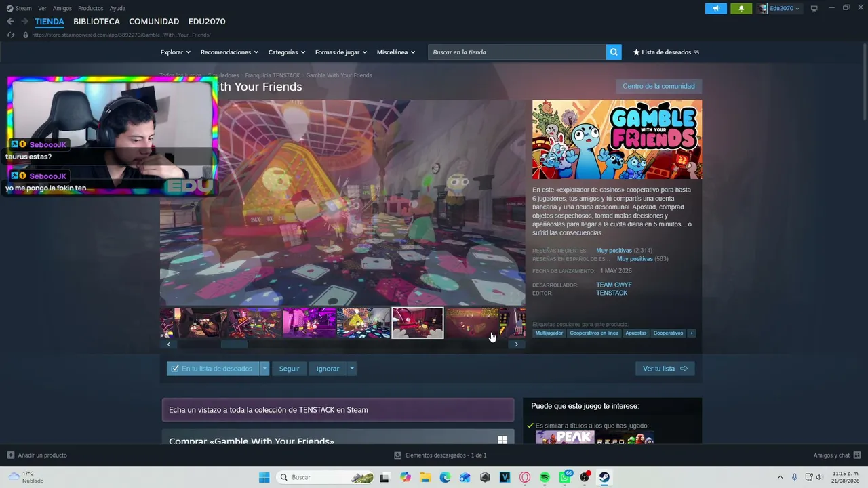Switch to Big Picture mode icon
The image size is (868, 488).
tap(814, 8)
